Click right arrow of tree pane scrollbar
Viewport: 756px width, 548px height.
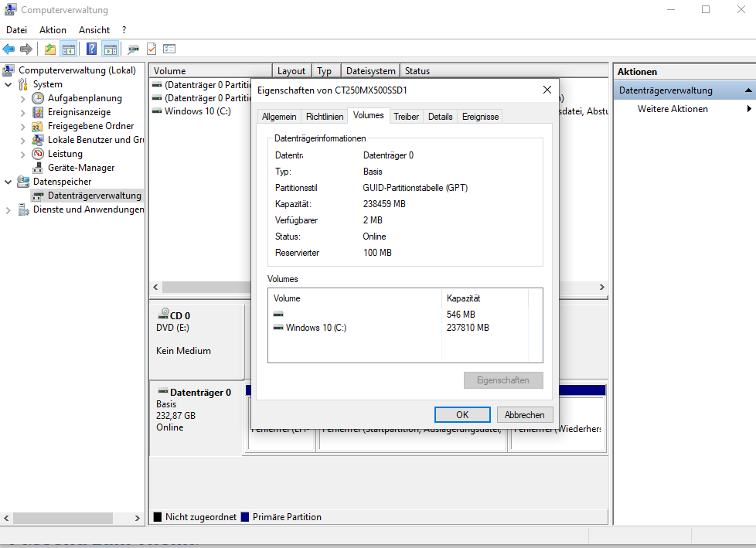click(138, 518)
